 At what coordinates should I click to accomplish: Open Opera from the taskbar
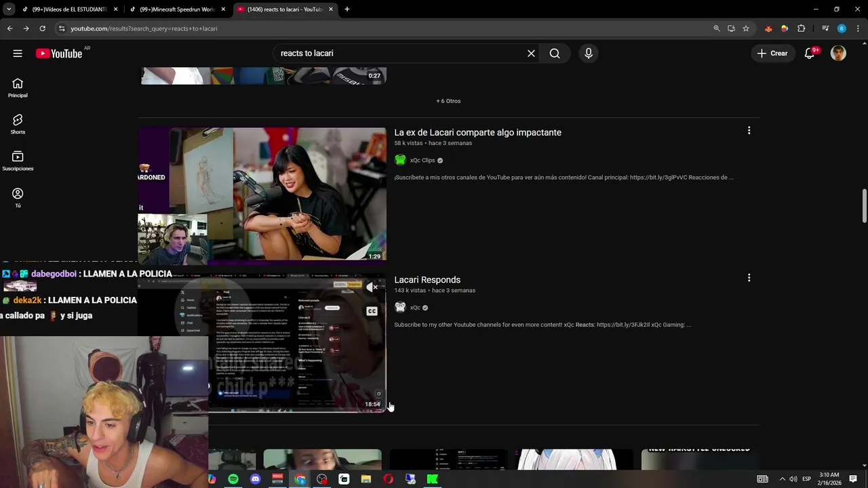pos(388,479)
